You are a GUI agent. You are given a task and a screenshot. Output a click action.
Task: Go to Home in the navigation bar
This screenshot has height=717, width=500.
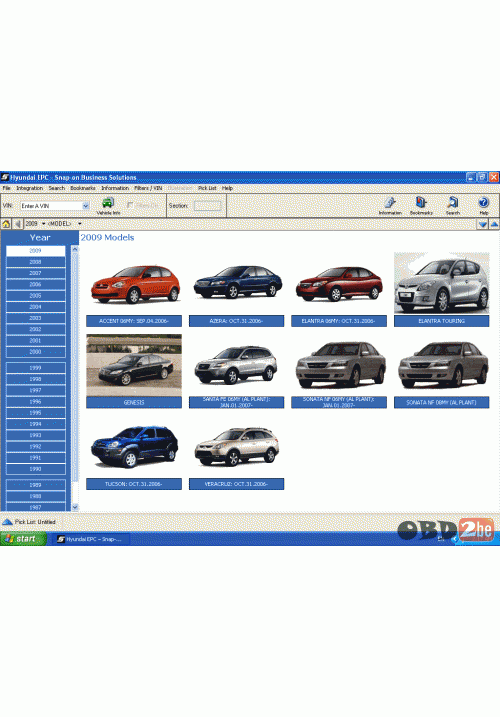[6, 224]
